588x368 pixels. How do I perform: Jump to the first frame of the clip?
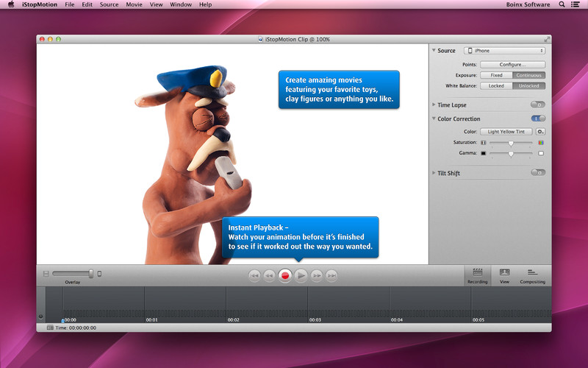[x=254, y=275]
